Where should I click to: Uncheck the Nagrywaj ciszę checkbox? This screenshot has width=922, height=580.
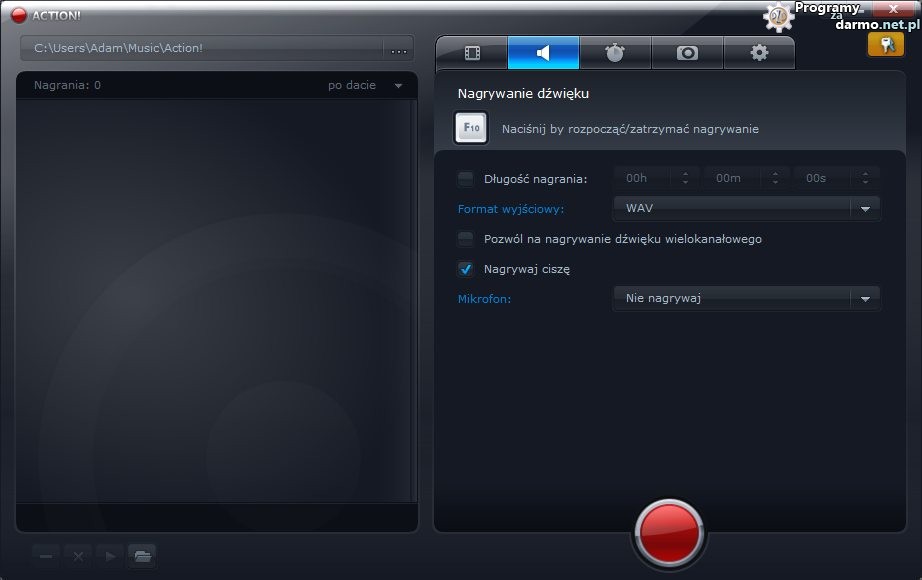point(466,269)
